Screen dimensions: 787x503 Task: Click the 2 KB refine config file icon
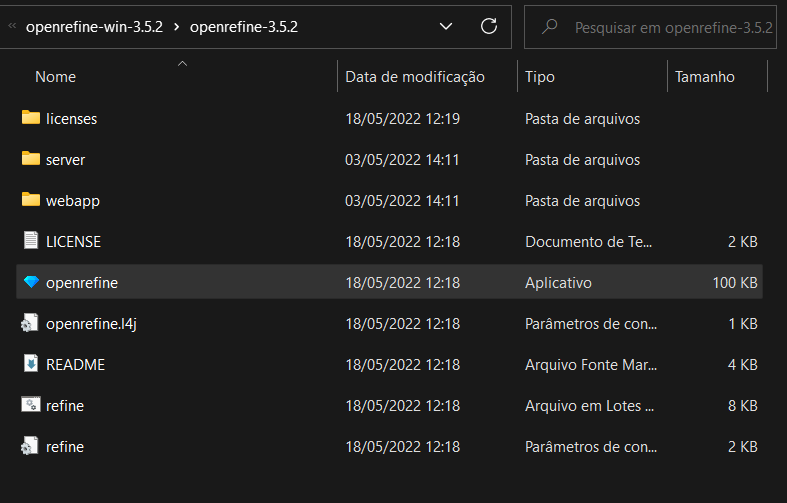tap(30, 446)
